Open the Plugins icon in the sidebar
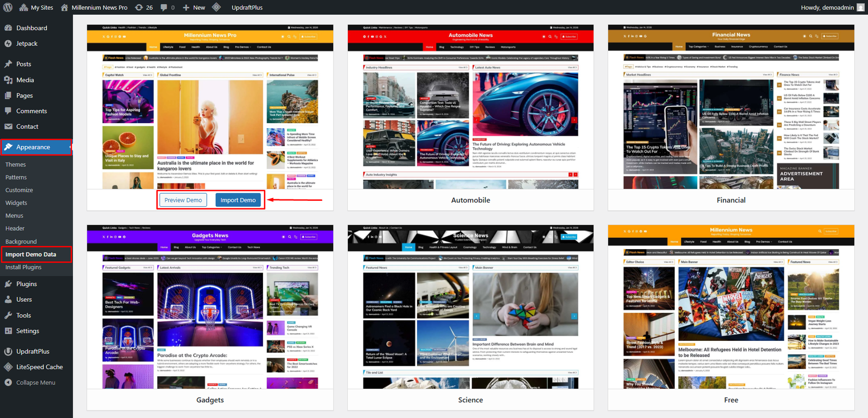 tap(8, 284)
